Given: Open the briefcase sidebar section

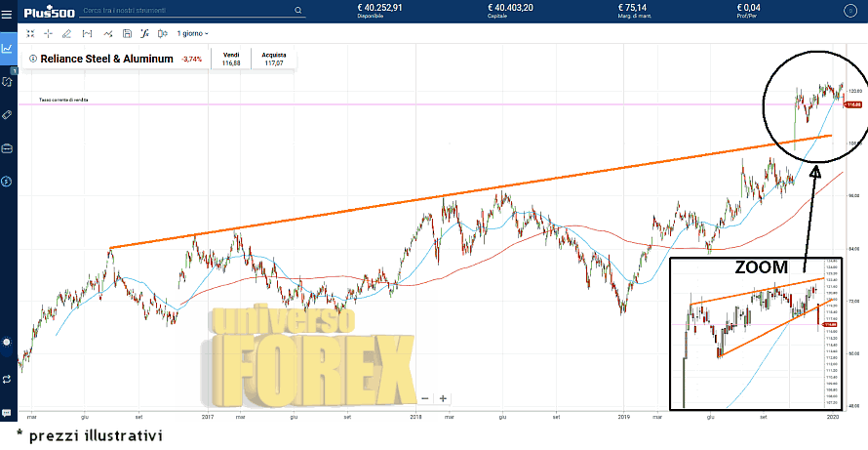Looking at the screenshot, I should [x=8, y=148].
